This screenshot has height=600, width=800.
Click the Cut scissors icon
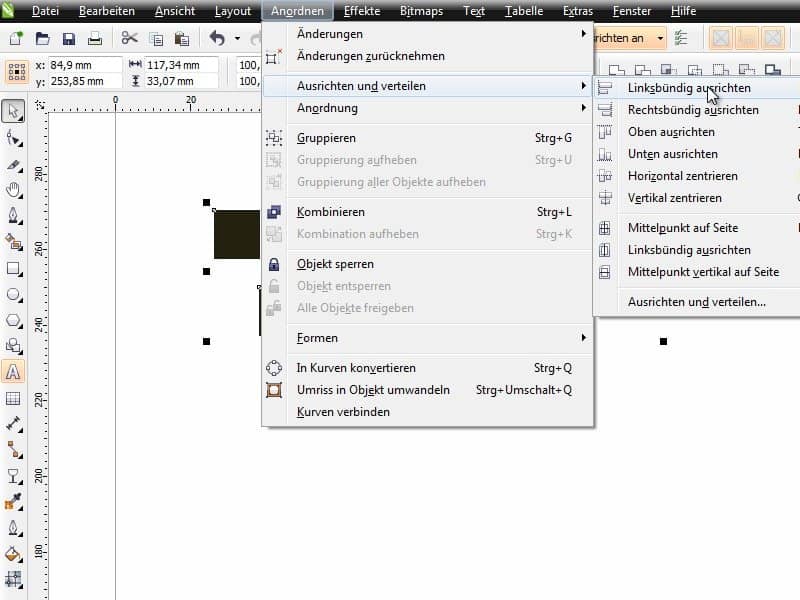[129, 39]
